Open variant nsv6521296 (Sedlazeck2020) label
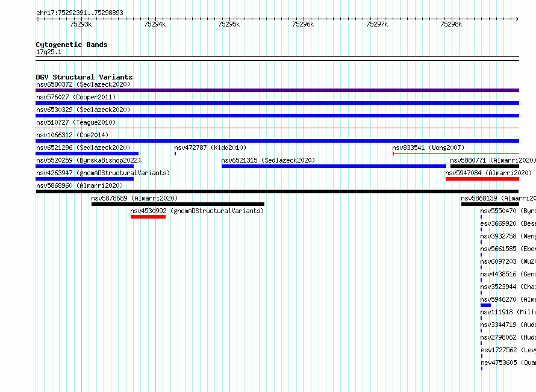 pos(83,148)
